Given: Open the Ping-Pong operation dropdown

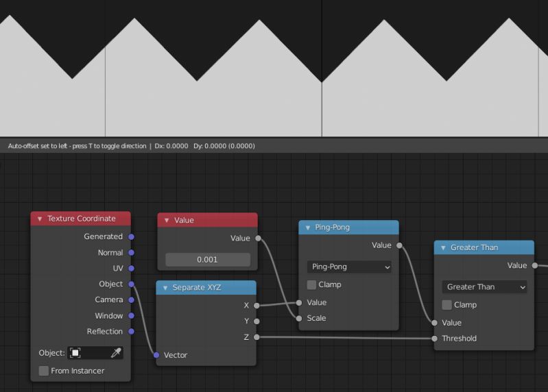Looking at the screenshot, I should coord(350,267).
